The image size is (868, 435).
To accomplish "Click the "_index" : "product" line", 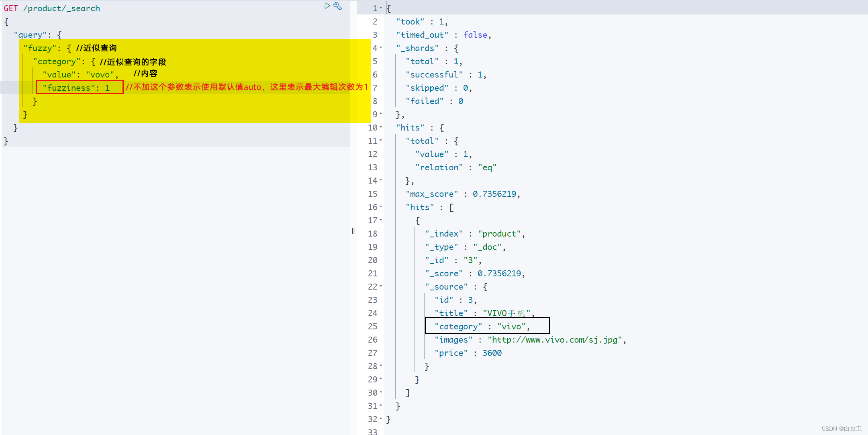I will point(475,234).
